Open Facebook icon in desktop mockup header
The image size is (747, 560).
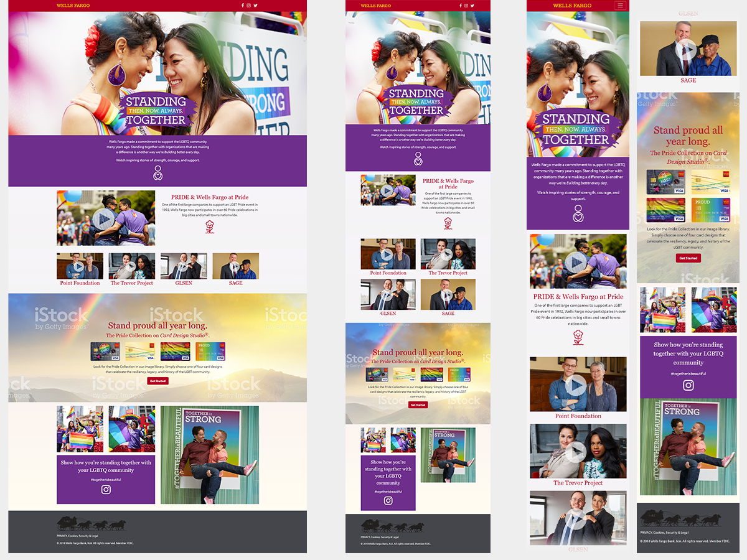tap(243, 6)
